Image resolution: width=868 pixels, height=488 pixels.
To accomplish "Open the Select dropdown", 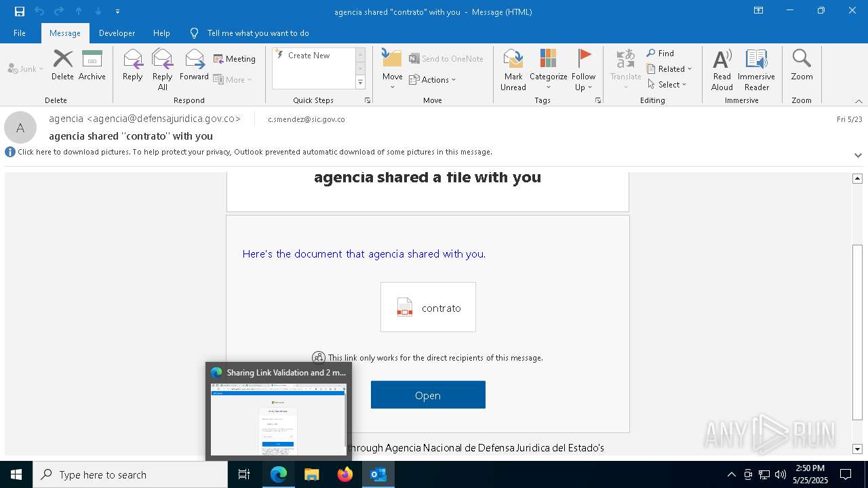I will point(667,84).
